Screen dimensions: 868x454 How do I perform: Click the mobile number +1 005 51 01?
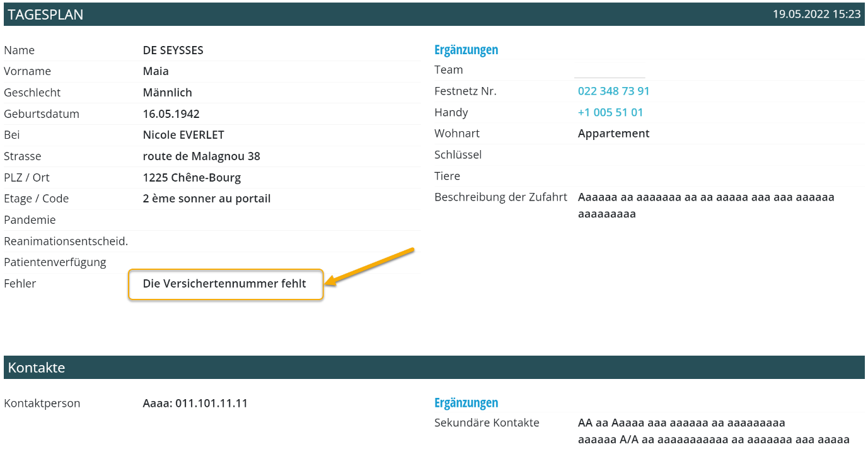tap(610, 113)
